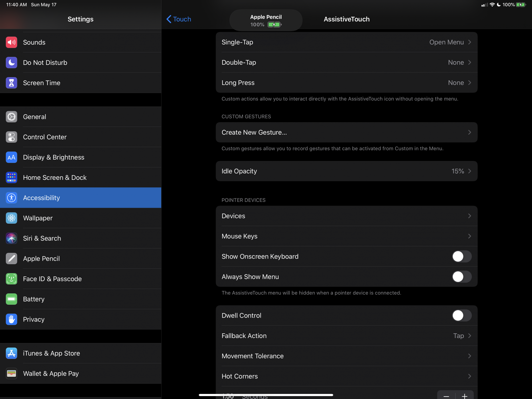Screen dimensions: 532x399
Task: Open Hot Corners settings row
Action: pos(346,376)
